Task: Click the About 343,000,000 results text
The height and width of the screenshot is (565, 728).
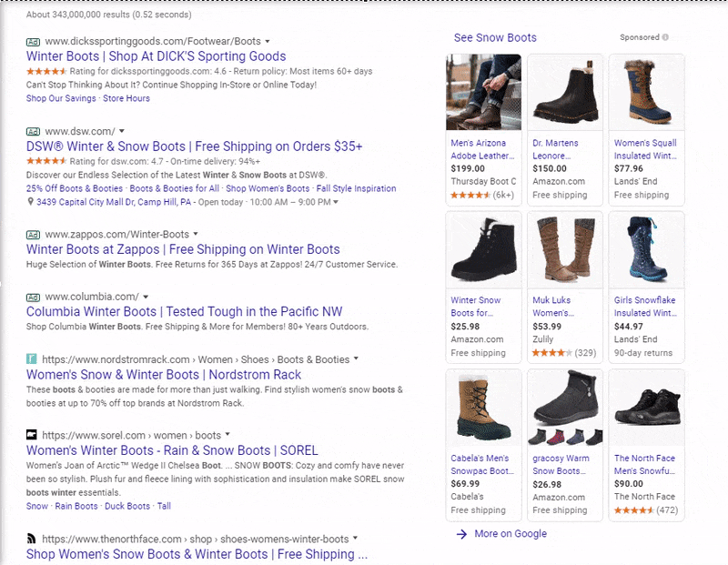Action: 108,15
